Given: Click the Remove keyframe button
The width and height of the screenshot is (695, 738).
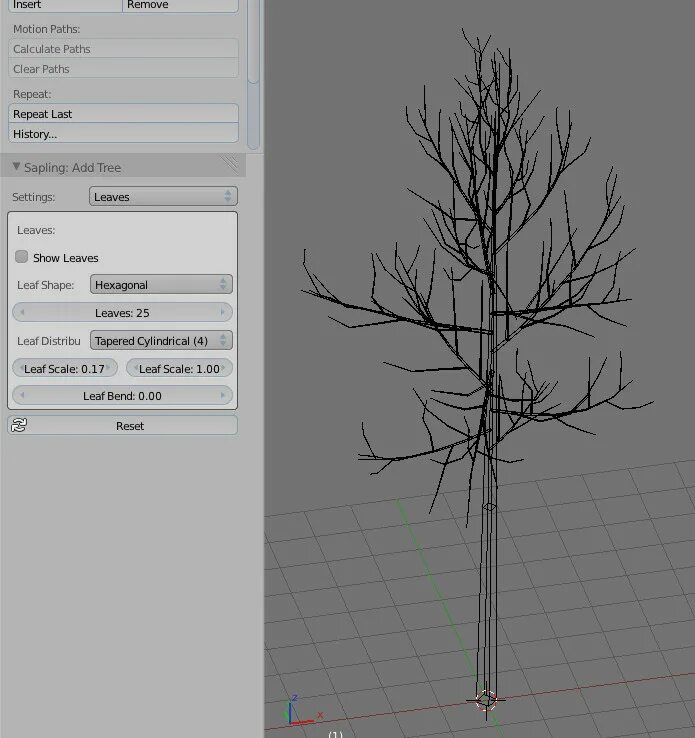Looking at the screenshot, I should click(180, 5).
